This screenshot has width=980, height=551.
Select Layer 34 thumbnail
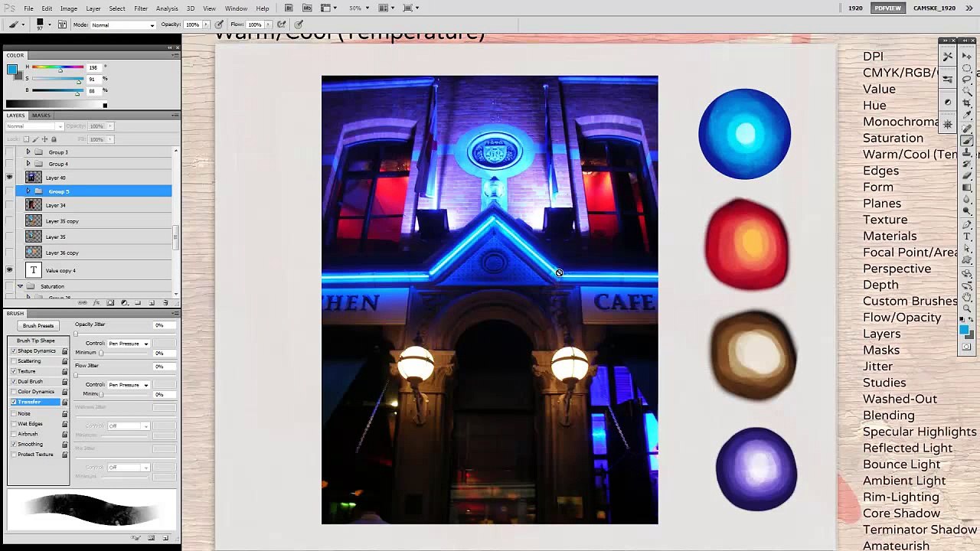pos(34,205)
